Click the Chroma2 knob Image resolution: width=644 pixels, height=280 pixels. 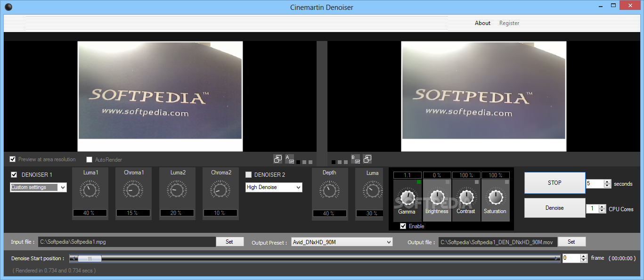click(220, 190)
